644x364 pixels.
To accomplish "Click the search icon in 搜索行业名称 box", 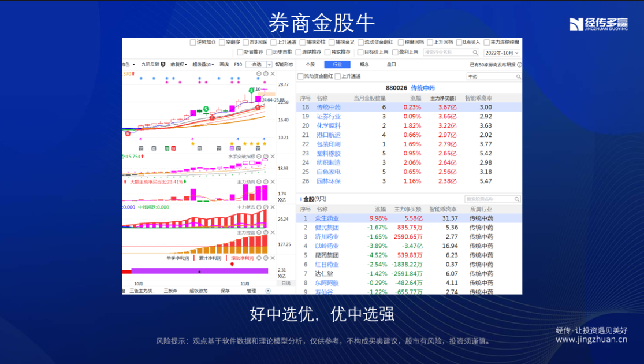I will [475, 53].
